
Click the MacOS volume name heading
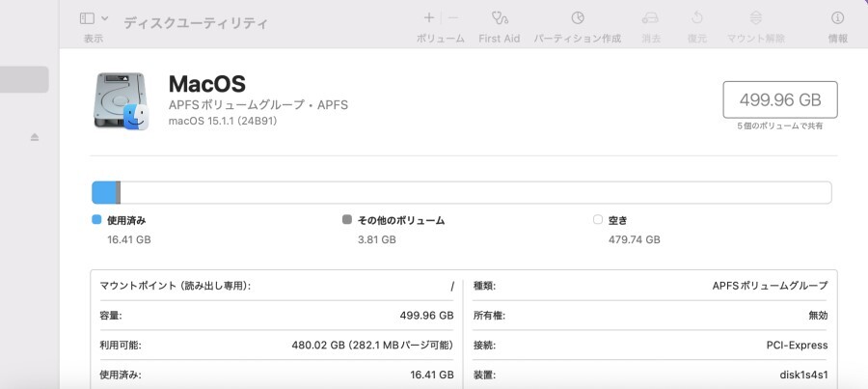point(207,84)
